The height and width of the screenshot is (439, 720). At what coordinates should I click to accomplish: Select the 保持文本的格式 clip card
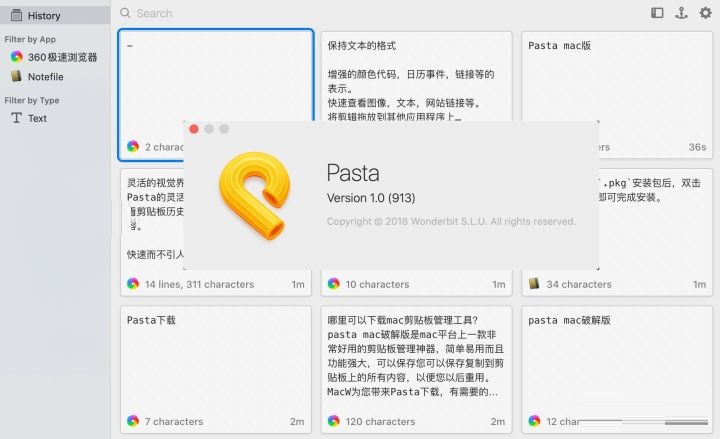pyautogui.click(x=416, y=76)
